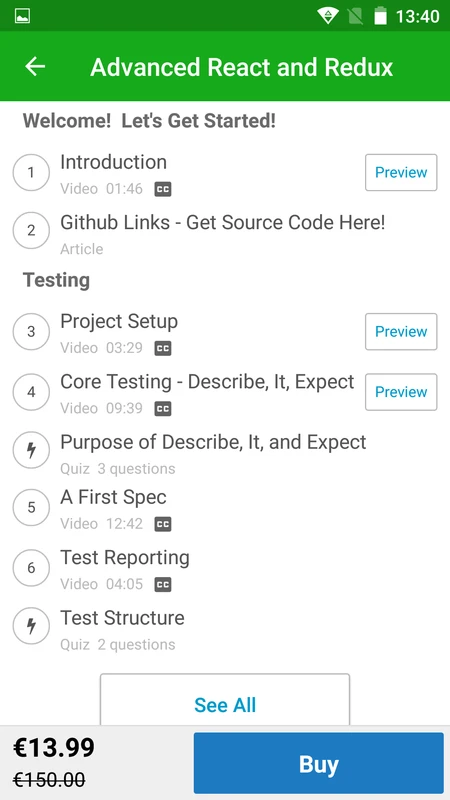Screen dimensions: 450x800
Task: Tap CC icon under A First Spec
Action: tap(163, 524)
